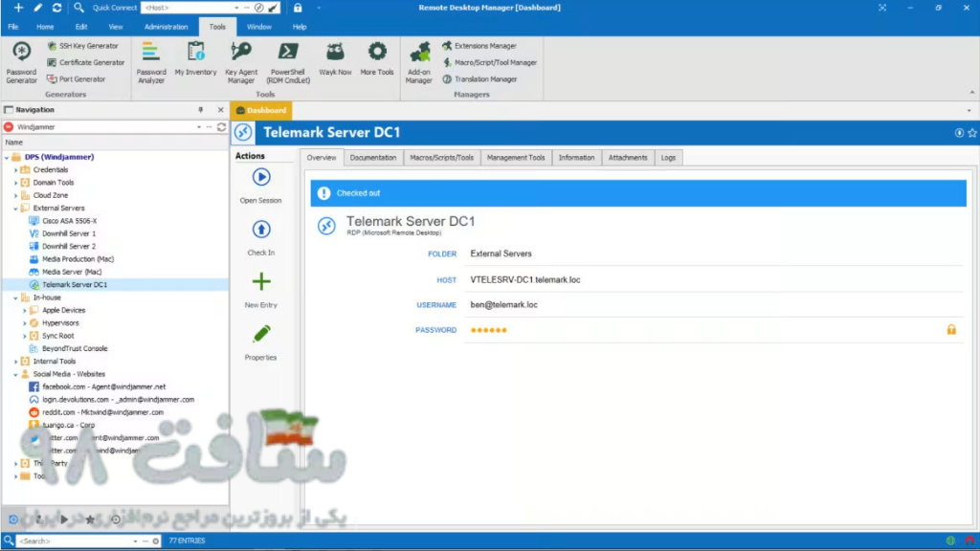The width and height of the screenshot is (980, 551).
Task: Select the Dashboard tab
Action: (261, 111)
